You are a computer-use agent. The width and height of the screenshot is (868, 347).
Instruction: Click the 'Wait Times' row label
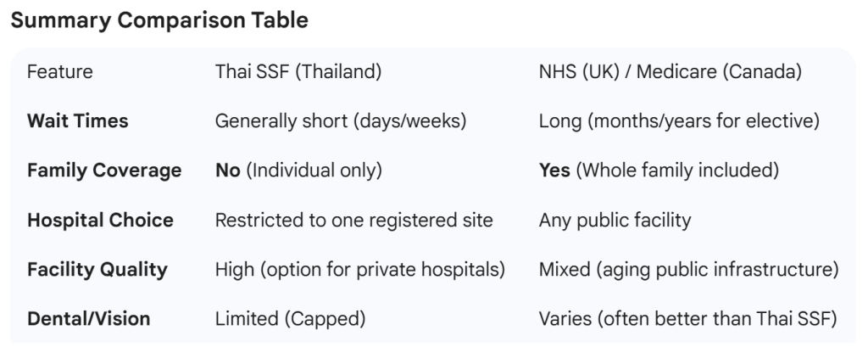77,120
